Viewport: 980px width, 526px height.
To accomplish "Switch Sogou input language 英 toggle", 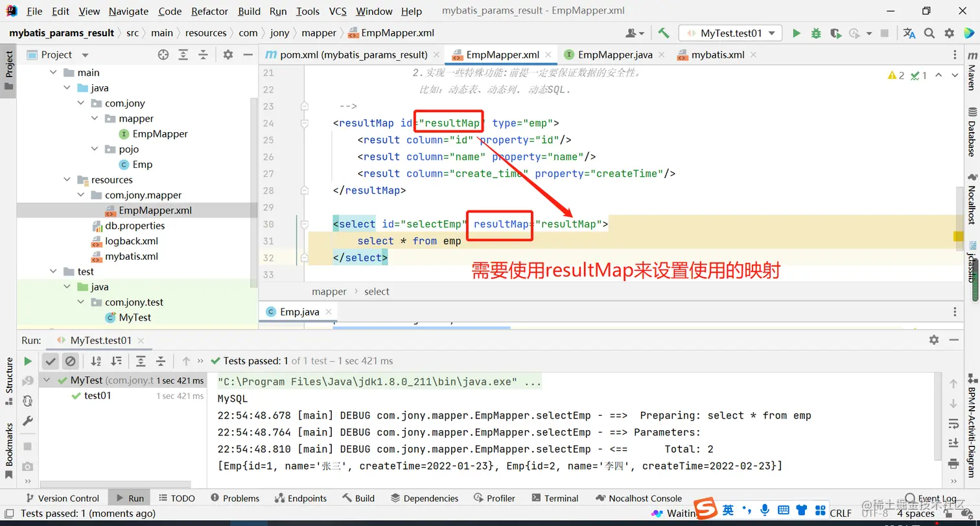I will point(729,510).
